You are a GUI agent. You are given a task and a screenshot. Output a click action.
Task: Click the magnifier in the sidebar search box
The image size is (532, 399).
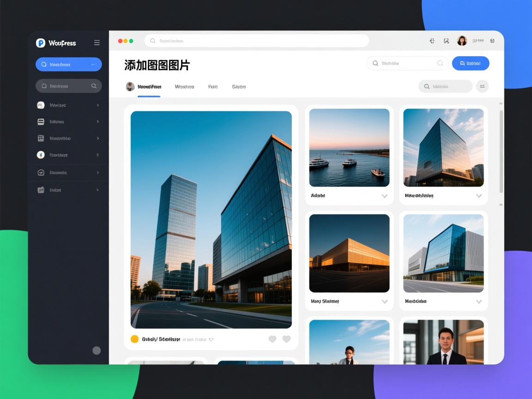pyautogui.click(x=94, y=86)
